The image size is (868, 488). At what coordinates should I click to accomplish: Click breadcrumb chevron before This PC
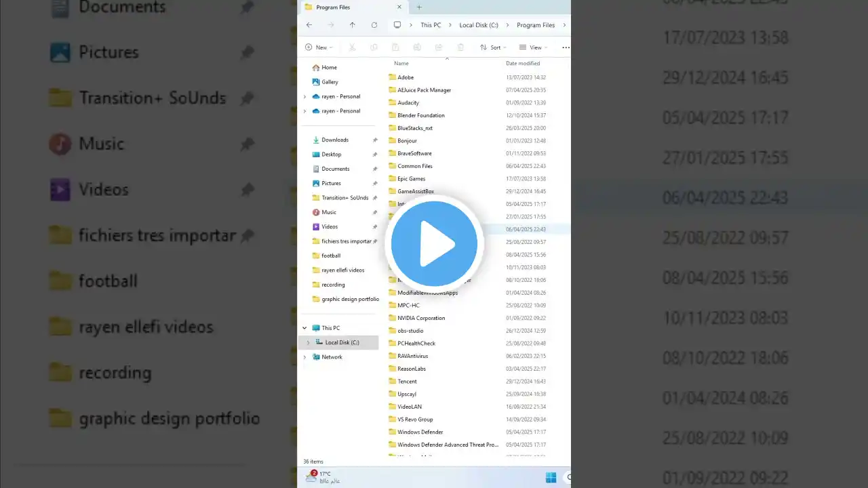point(412,25)
